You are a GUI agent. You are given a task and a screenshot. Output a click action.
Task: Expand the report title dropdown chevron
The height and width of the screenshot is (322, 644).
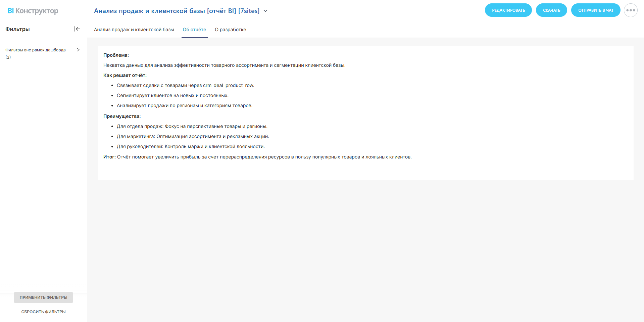click(x=265, y=11)
